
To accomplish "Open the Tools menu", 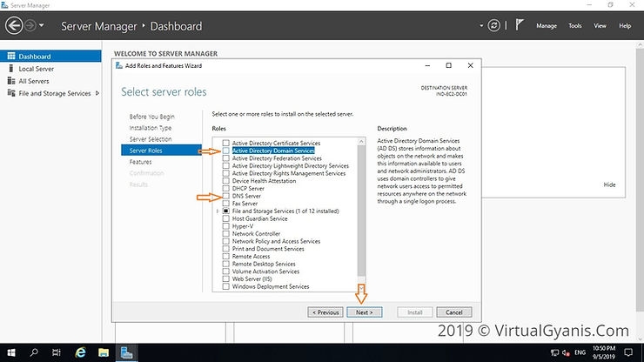I will click(575, 26).
